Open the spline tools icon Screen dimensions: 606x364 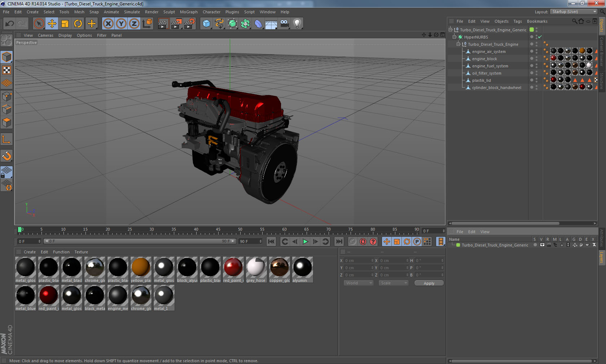coord(219,24)
